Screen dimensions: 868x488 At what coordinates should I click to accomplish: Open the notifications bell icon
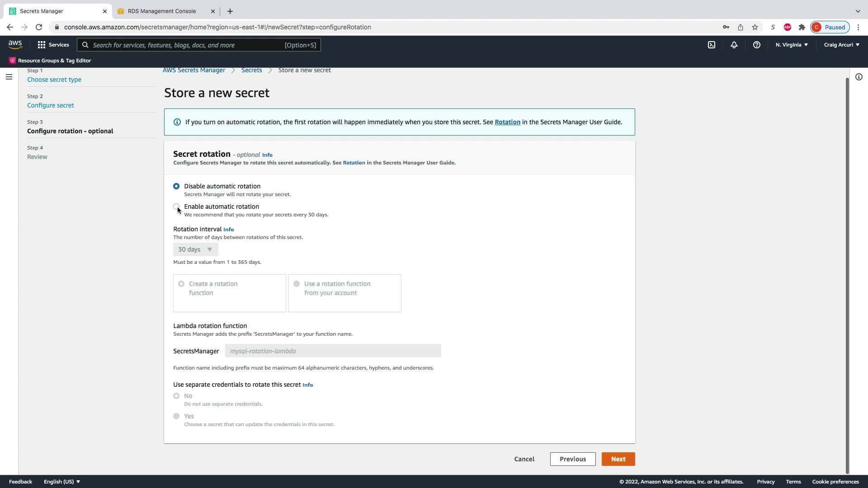(734, 45)
